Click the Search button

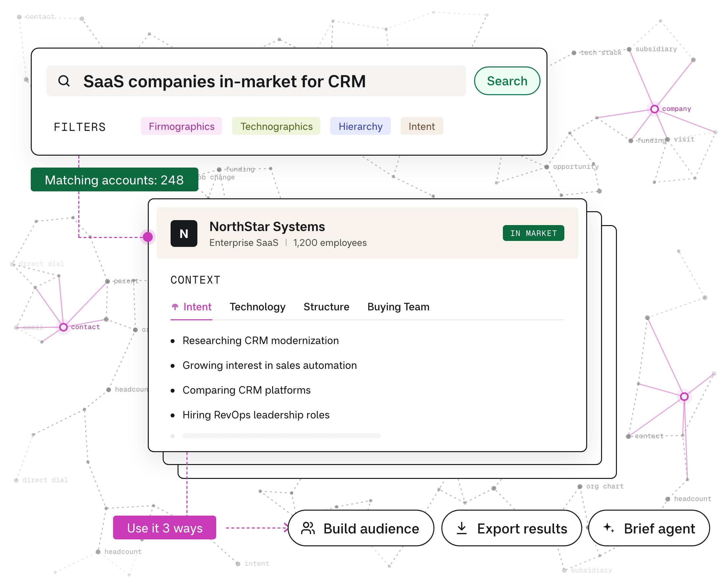(x=507, y=81)
